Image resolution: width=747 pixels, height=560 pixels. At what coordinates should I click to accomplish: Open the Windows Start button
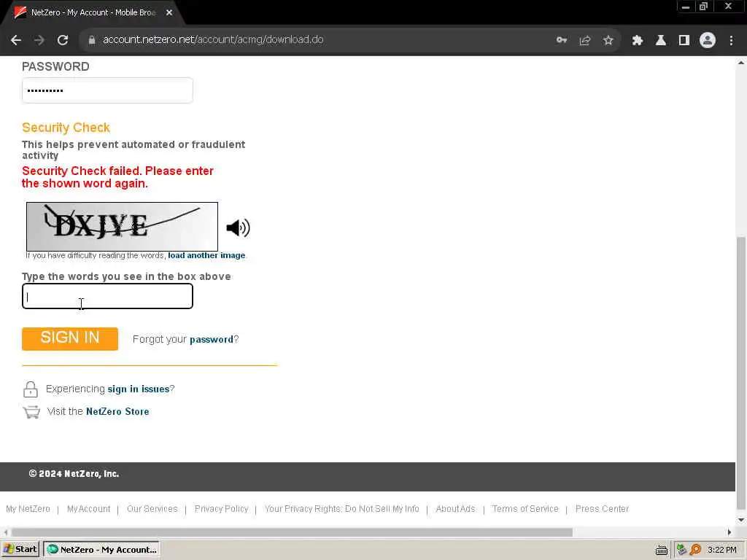pyautogui.click(x=20, y=550)
